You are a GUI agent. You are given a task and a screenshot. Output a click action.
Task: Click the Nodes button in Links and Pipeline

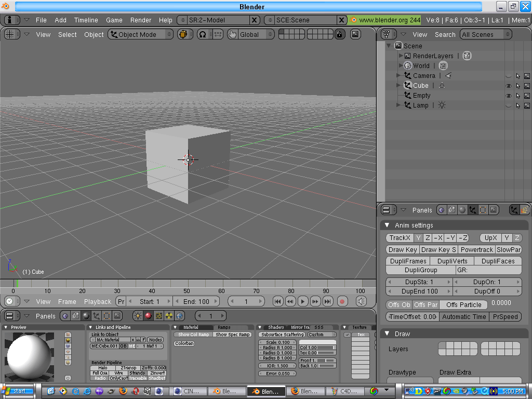pyautogui.click(x=155, y=339)
